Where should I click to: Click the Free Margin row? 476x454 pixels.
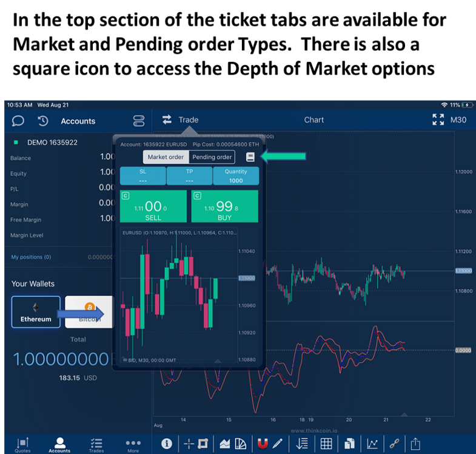[62, 219]
